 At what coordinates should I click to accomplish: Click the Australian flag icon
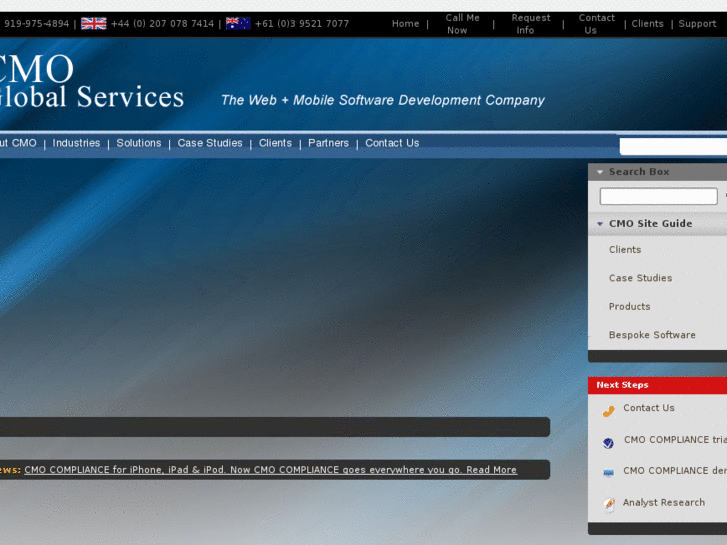coord(238,24)
